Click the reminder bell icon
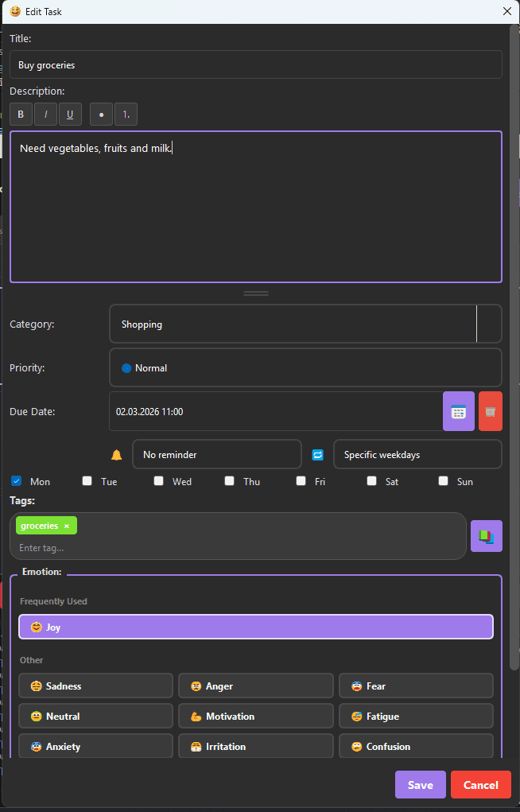The image size is (520, 812). pyautogui.click(x=117, y=455)
